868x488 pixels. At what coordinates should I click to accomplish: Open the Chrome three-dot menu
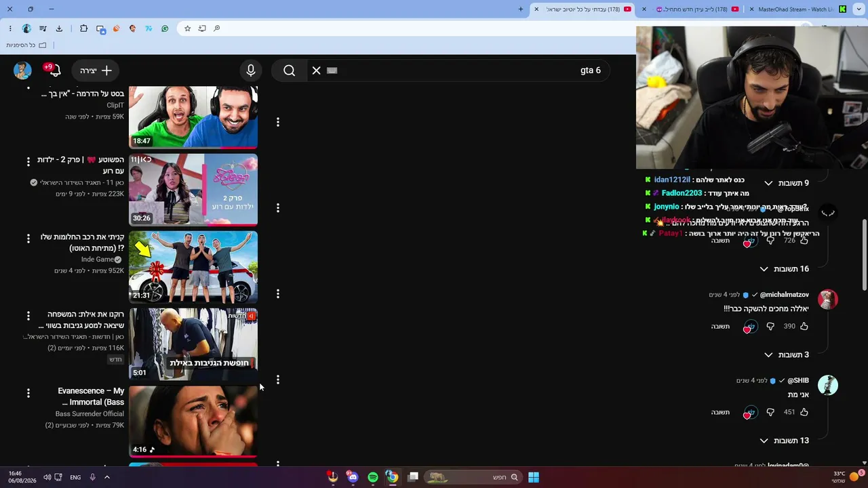10,28
